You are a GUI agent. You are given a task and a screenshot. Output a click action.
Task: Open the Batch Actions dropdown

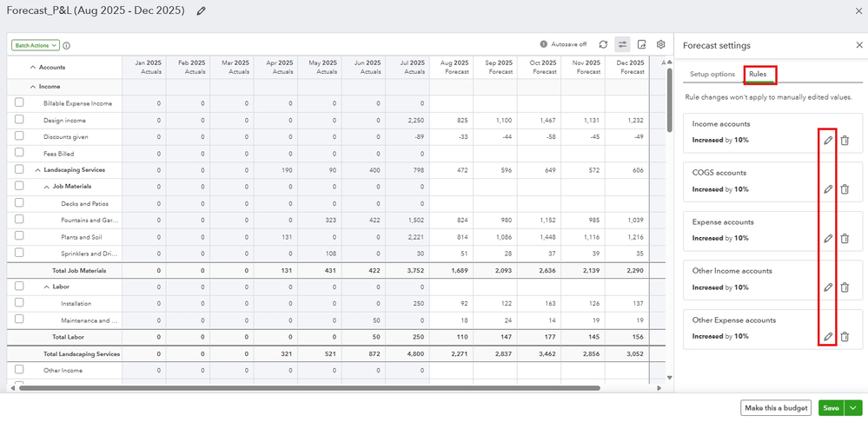click(35, 46)
